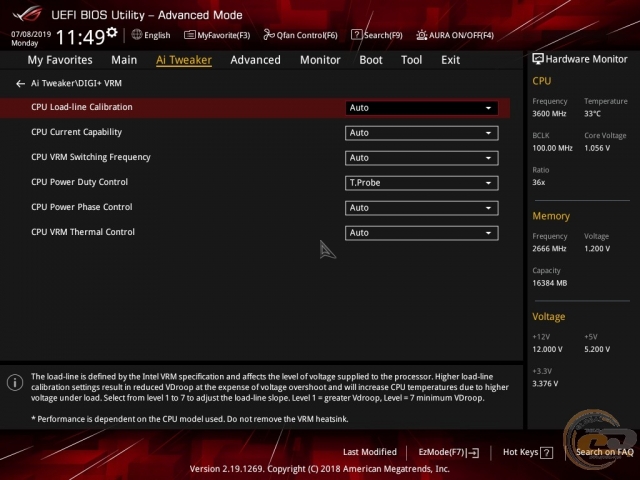Viewport: 640px width, 480px height.
Task: Select the CPU Power Phase Control label
Action: [x=82, y=207]
